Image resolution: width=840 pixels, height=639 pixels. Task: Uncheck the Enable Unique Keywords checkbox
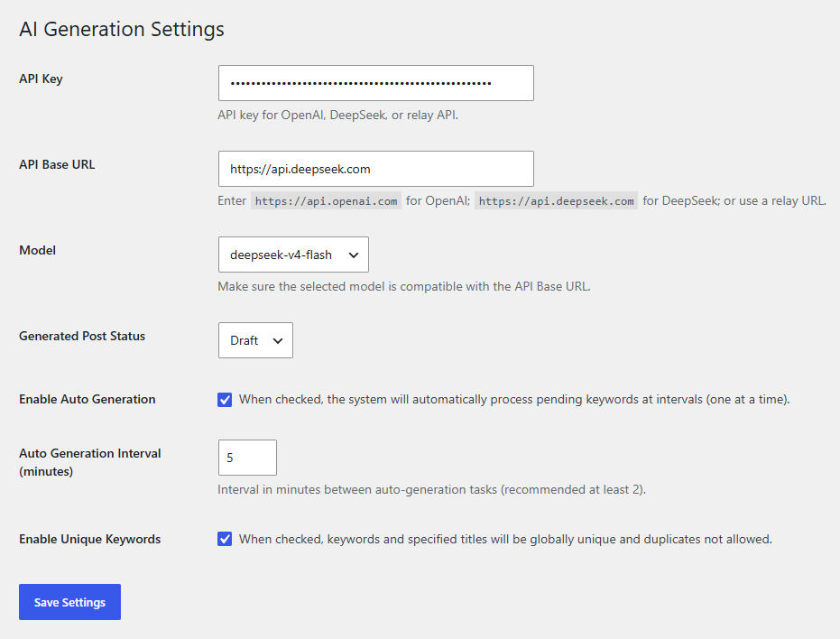(225, 540)
